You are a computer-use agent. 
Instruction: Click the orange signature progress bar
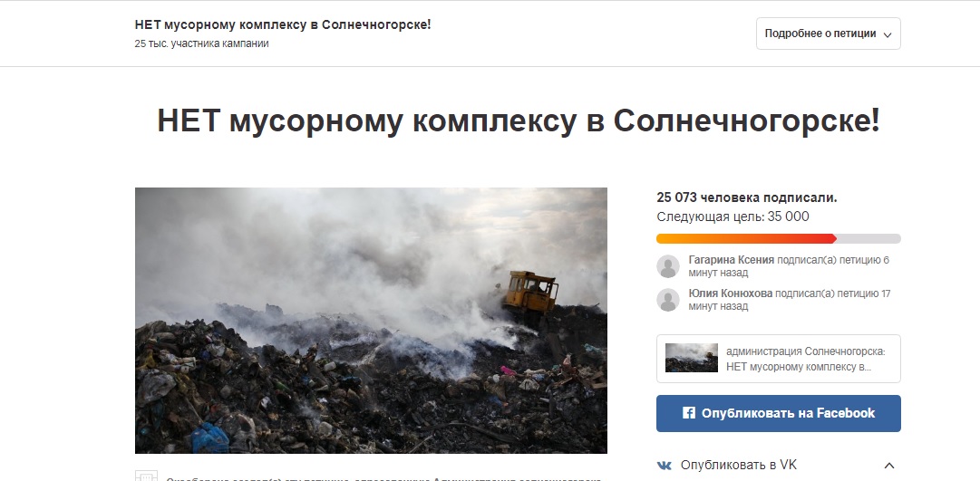tap(746, 238)
